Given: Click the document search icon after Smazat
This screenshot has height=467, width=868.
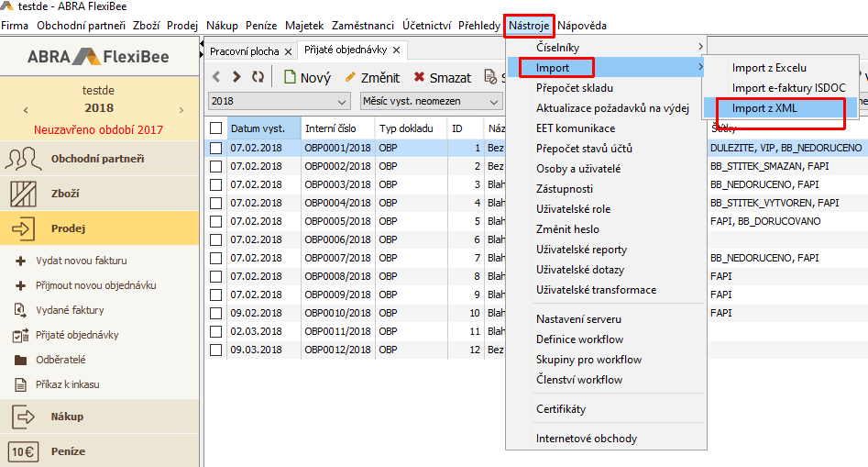Looking at the screenshot, I should (490, 77).
